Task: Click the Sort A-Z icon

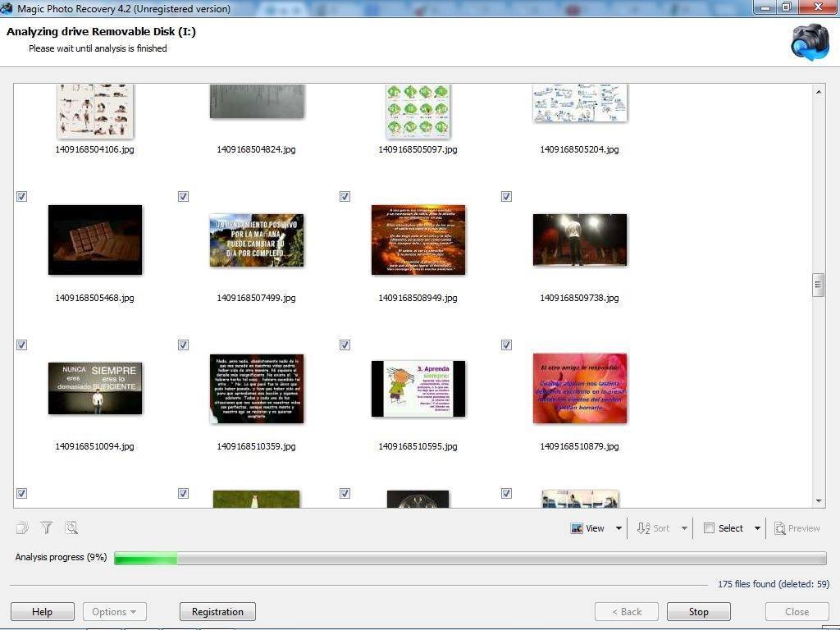Action: click(643, 528)
